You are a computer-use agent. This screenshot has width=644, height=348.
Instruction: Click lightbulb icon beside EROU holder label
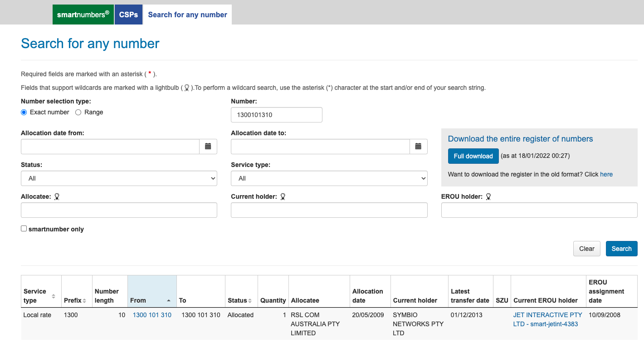pos(488,197)
